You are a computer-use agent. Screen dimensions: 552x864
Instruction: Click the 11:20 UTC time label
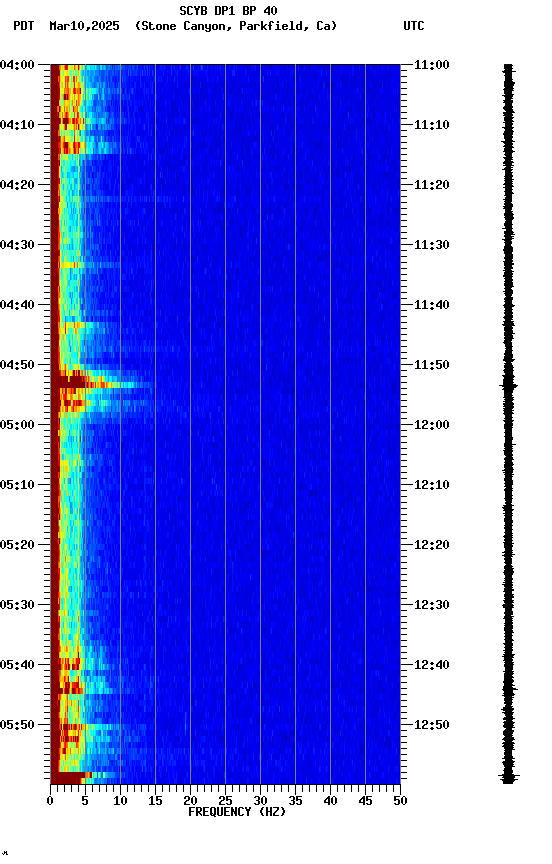point(432,185)
